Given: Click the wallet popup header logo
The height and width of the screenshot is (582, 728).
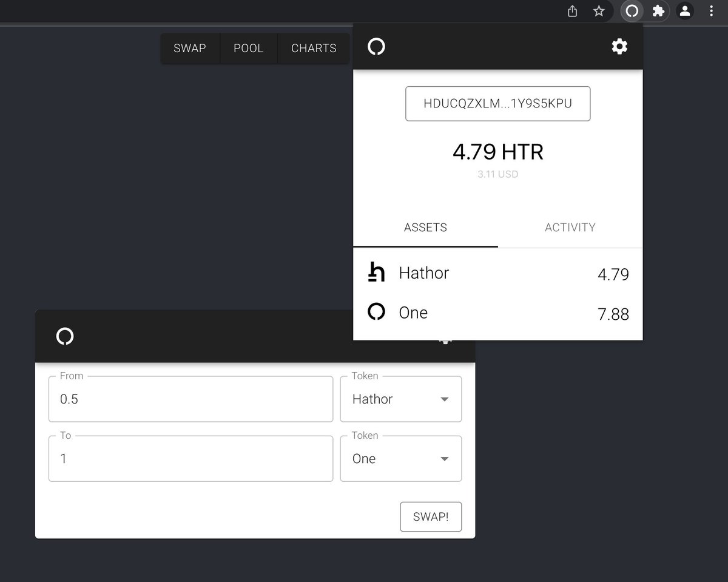Looking at the screenshot, I should (x=376, y=47).
